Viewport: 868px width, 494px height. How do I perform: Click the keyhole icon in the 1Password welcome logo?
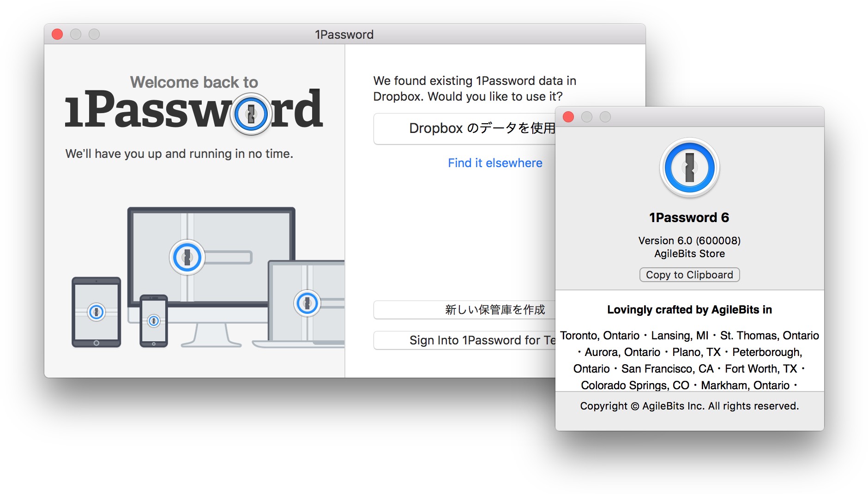tap(251, 114)
